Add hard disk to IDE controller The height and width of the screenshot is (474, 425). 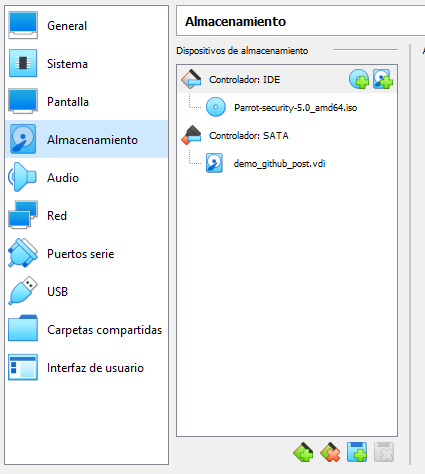point(383,79)
